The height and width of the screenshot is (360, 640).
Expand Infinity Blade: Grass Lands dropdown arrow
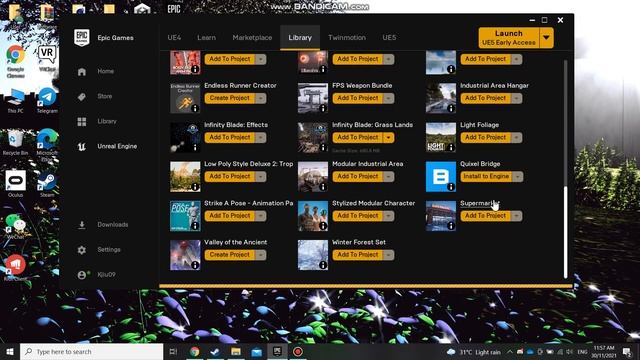click(389, 137)
